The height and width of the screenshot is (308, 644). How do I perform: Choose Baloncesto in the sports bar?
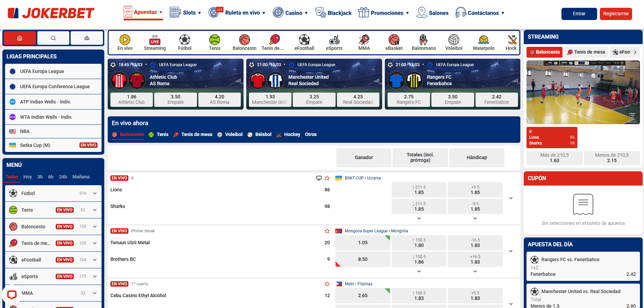click(x=245, y=43)
